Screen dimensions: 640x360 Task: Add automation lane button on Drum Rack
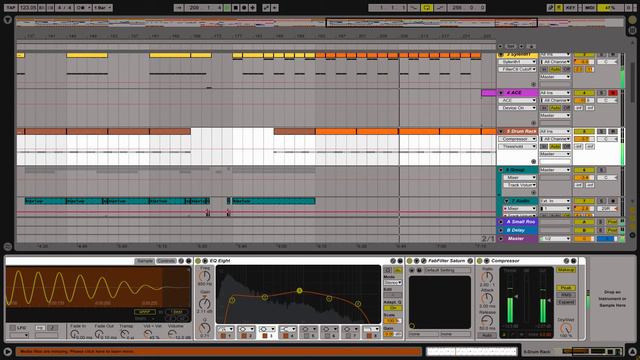coord(533,161)
